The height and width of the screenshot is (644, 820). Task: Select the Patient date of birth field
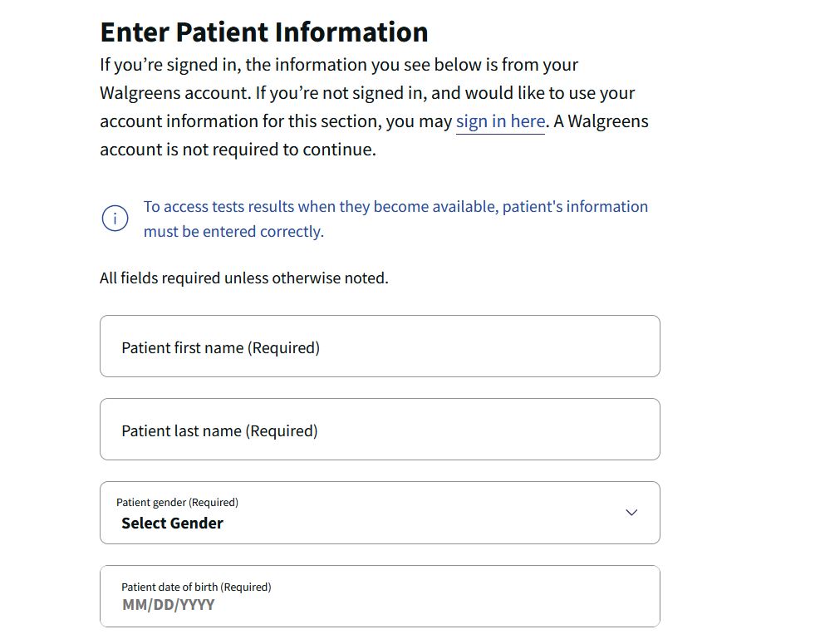(380, 596)
